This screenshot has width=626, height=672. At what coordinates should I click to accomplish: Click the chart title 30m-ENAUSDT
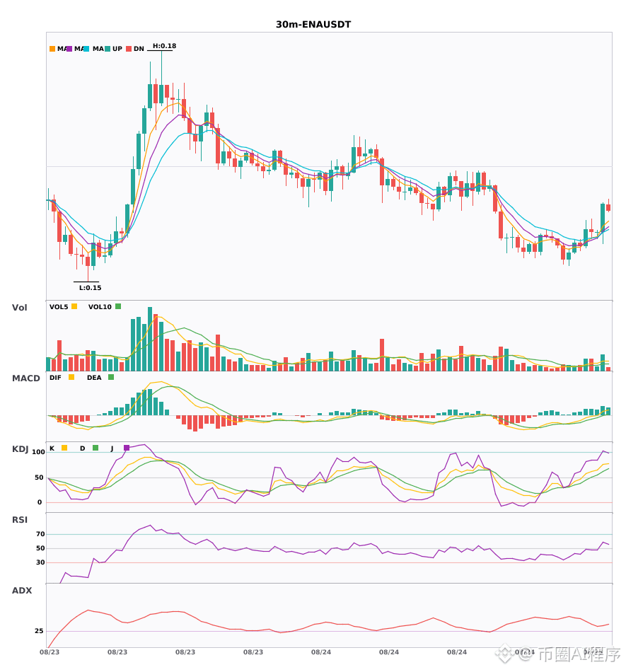pos(313,25)
